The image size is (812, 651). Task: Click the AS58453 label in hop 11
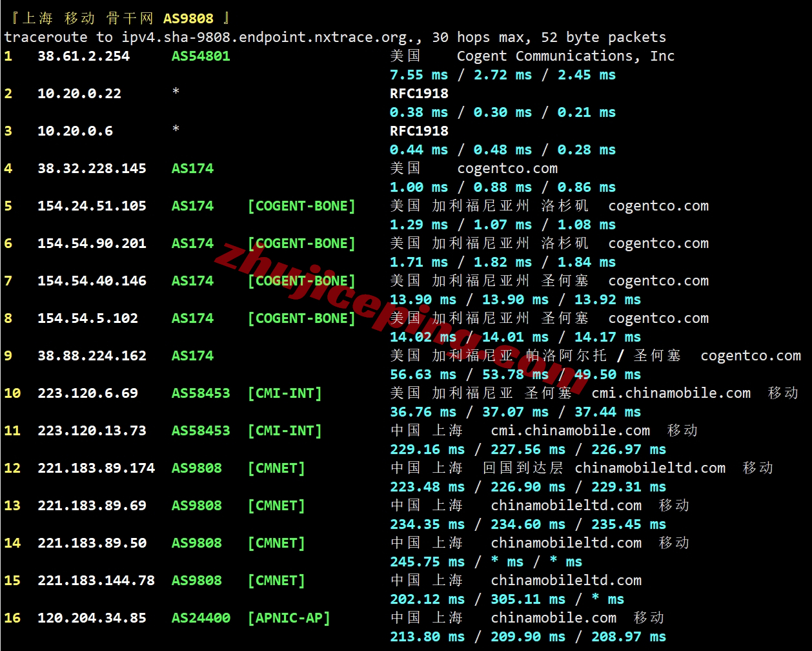(x=201, y=431)
